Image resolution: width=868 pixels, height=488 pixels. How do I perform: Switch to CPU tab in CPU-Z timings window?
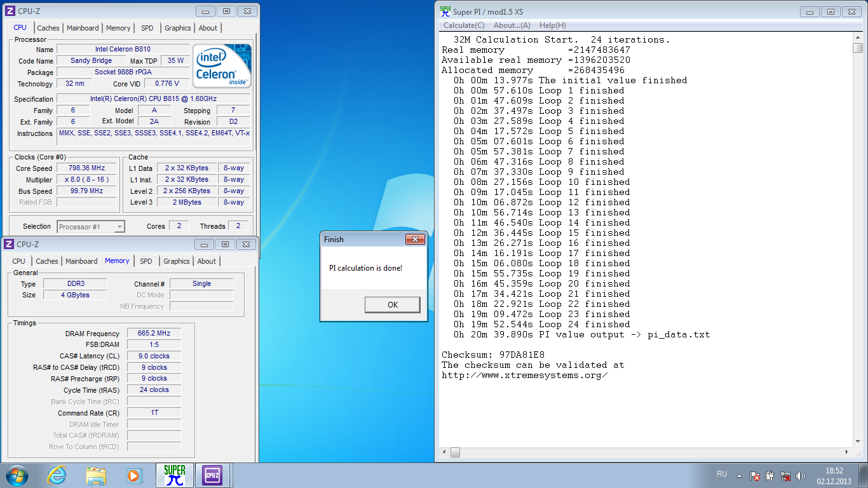19,261
